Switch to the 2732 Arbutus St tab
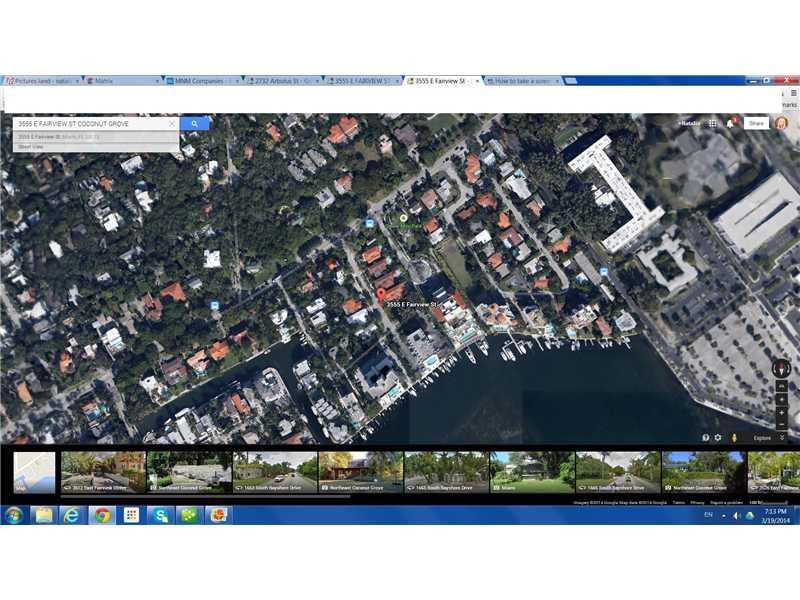 (x=284, y=80)
